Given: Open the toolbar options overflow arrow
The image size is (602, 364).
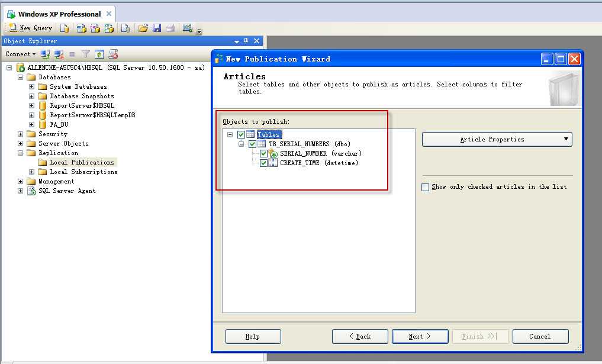Looking at the screenshot, I should [199, 31].
